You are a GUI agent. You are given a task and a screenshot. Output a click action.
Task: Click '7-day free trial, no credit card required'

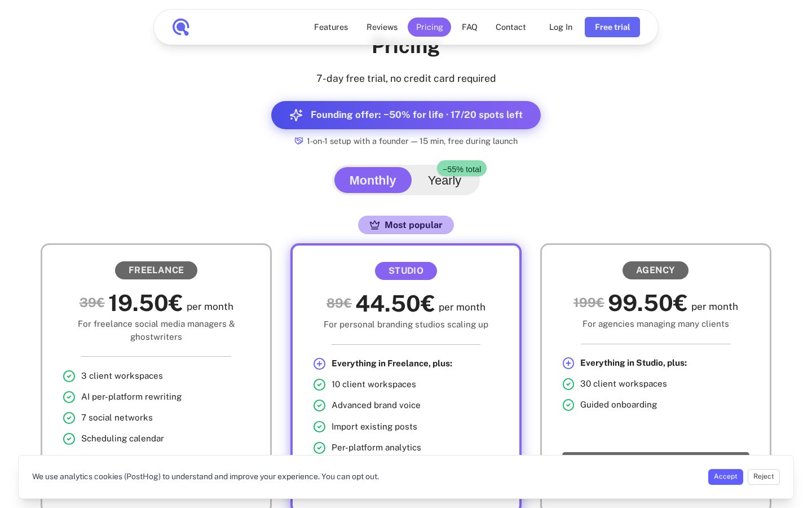[406, 78]
